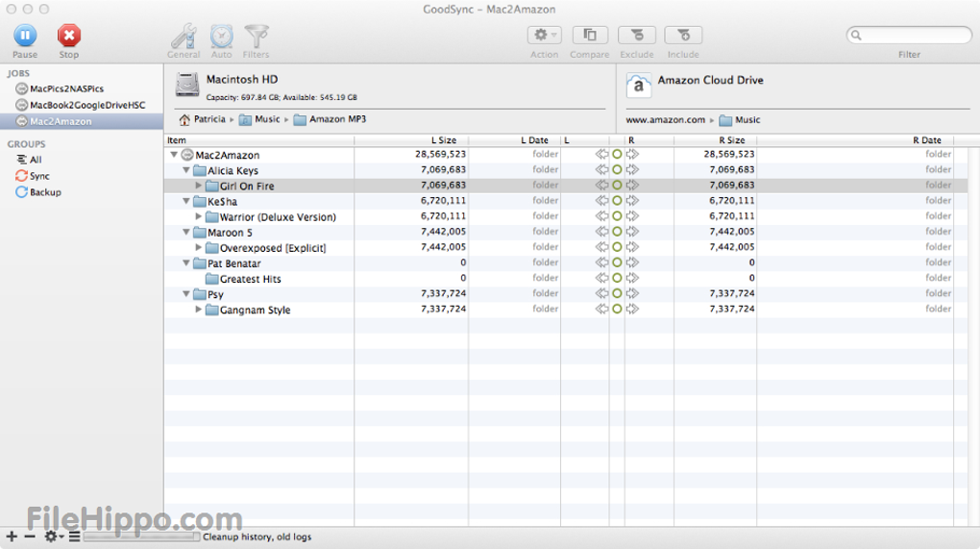This screenshot has width=980, height=549.
Task: Collapse the Alicia Keys folder
Action: [x=186, y=170]
